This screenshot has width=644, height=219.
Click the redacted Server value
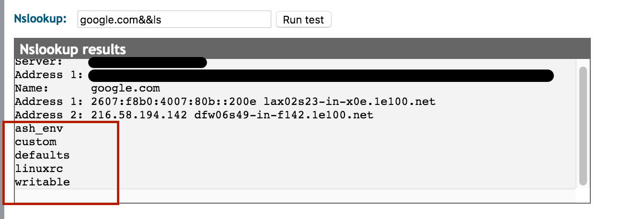tap(148, 62)
